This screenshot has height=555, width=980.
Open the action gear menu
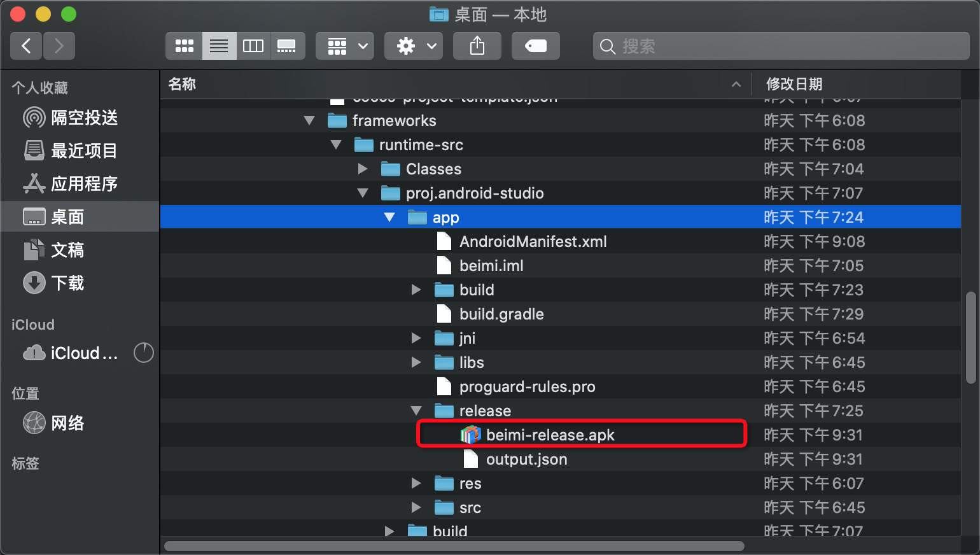[413, 45]
